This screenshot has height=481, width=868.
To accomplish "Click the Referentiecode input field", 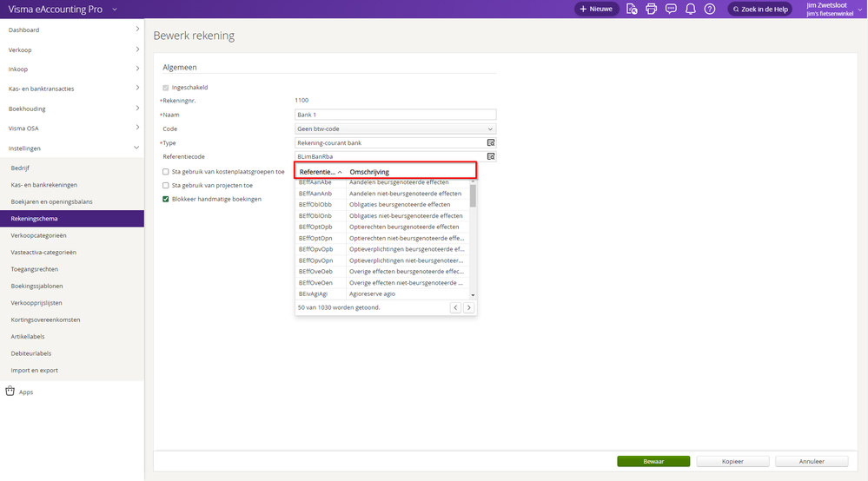I will point(390,156).
